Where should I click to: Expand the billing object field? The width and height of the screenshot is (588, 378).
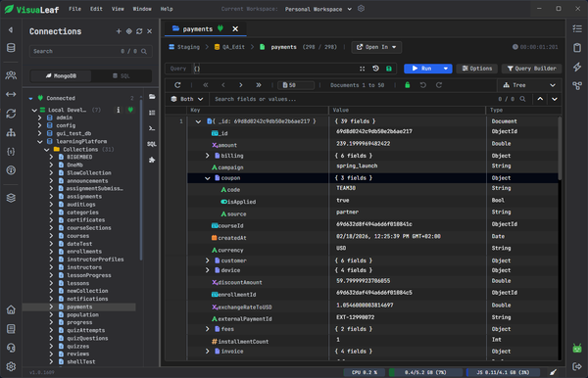[208, 156]
